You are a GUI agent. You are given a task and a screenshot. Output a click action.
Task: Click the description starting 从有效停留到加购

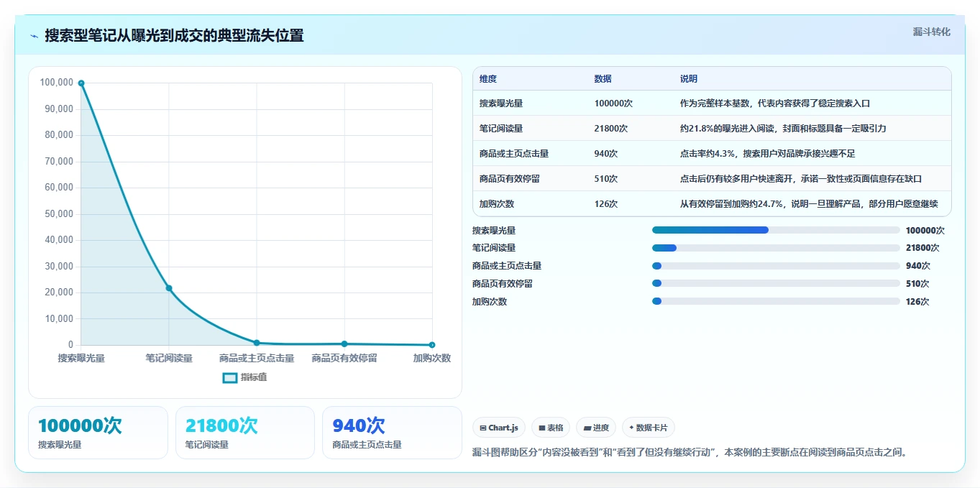tap(809, 204)
